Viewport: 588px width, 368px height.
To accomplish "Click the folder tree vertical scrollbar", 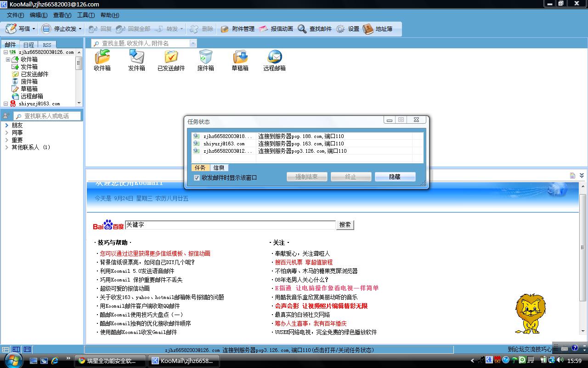I will [x=79, y=78].
